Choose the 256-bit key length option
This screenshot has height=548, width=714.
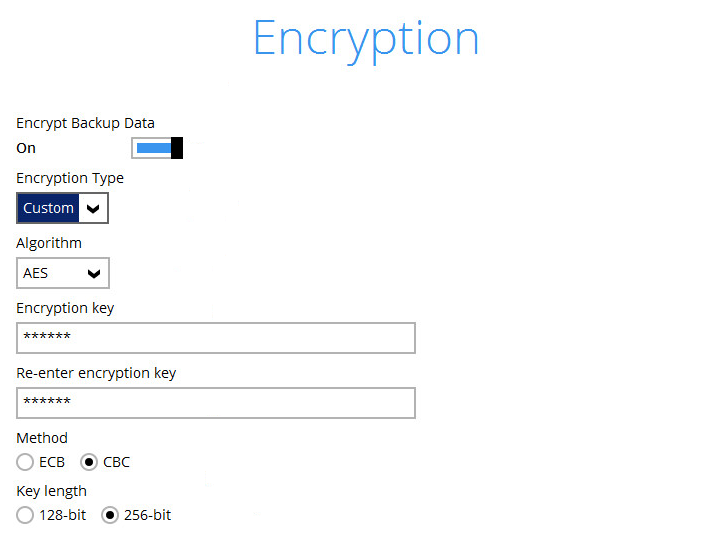pyautogui.click(x=110, y=515)
